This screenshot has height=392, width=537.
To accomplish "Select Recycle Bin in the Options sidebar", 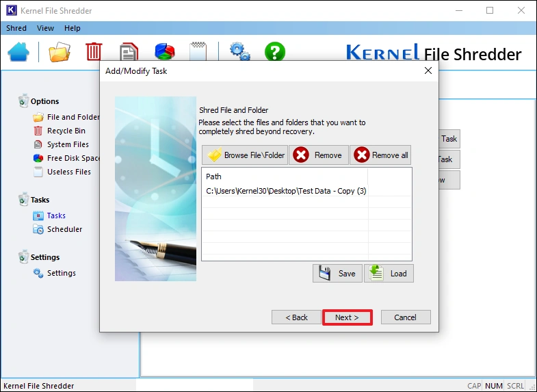I will (66, 131).
